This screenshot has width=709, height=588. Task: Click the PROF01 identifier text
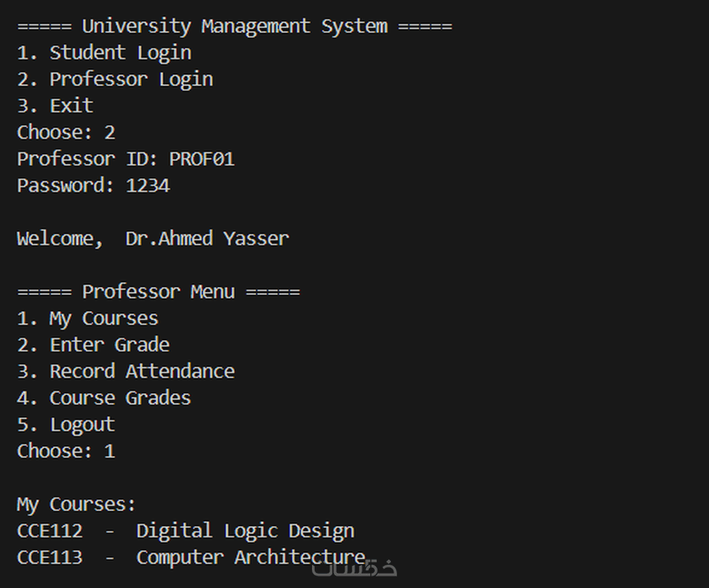202,159
